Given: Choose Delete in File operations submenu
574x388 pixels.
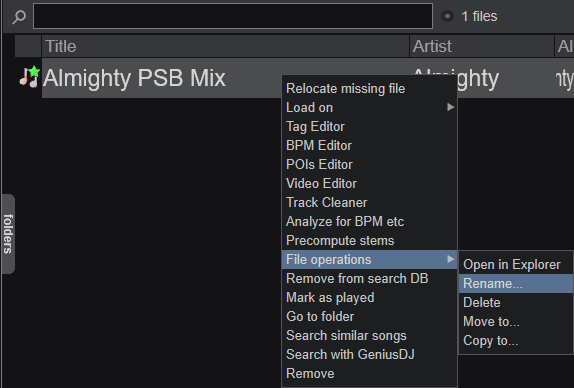Looking at the screenshot, I should (x=516, y=303).
